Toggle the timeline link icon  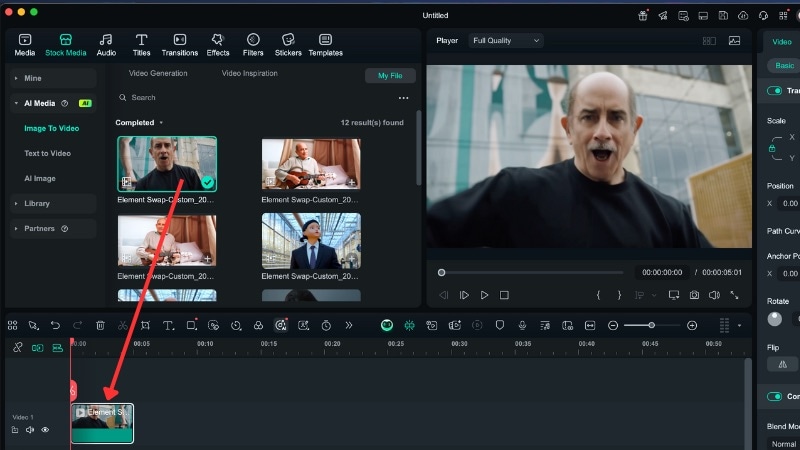click(17, 347)
